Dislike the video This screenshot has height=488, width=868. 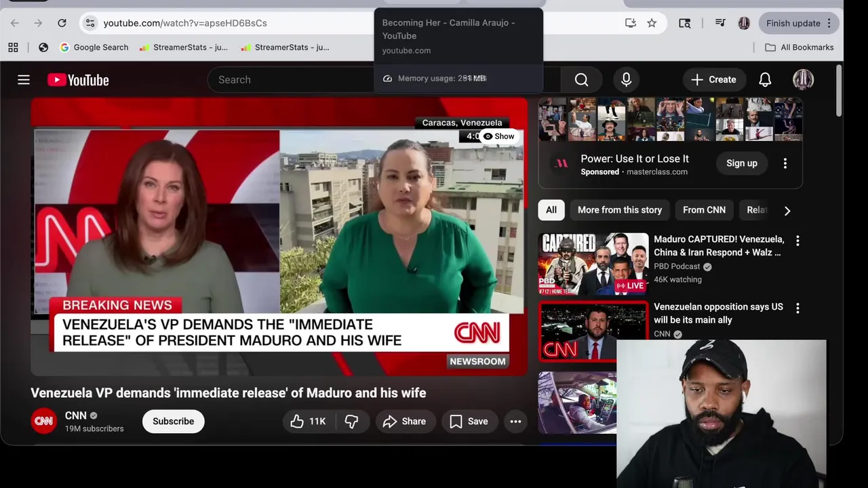[351, 421]
